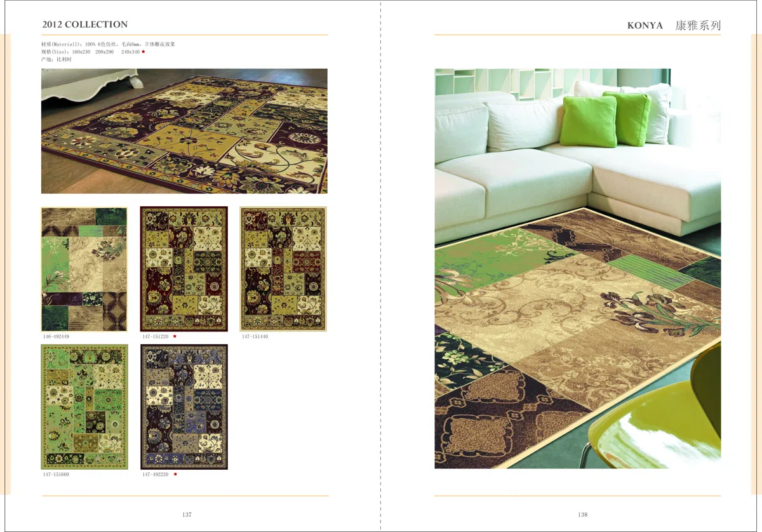The height and width of the screenshot is (532, 762).
Task: Open the wide rug photo on page 137
Action: point(184,131)
